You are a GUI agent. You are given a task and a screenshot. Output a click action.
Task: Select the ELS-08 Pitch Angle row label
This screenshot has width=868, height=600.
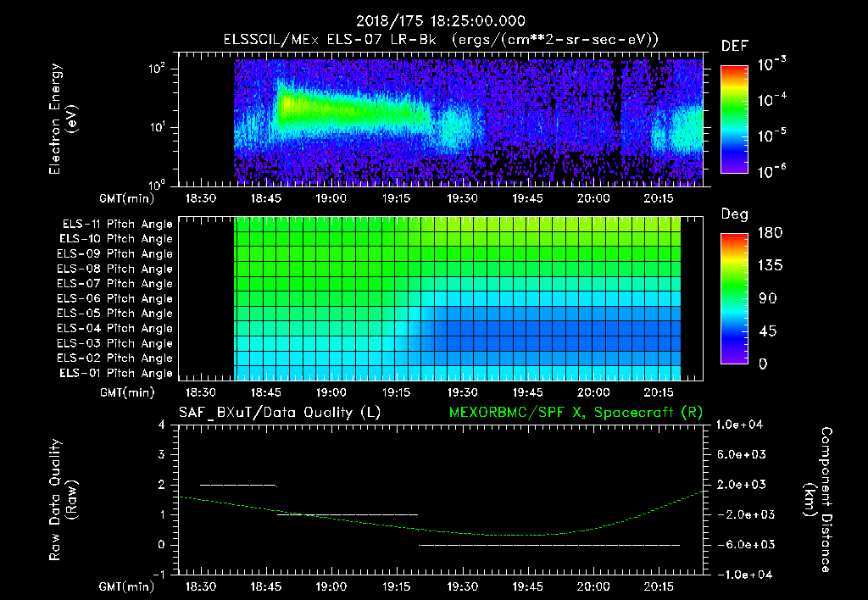114,269
